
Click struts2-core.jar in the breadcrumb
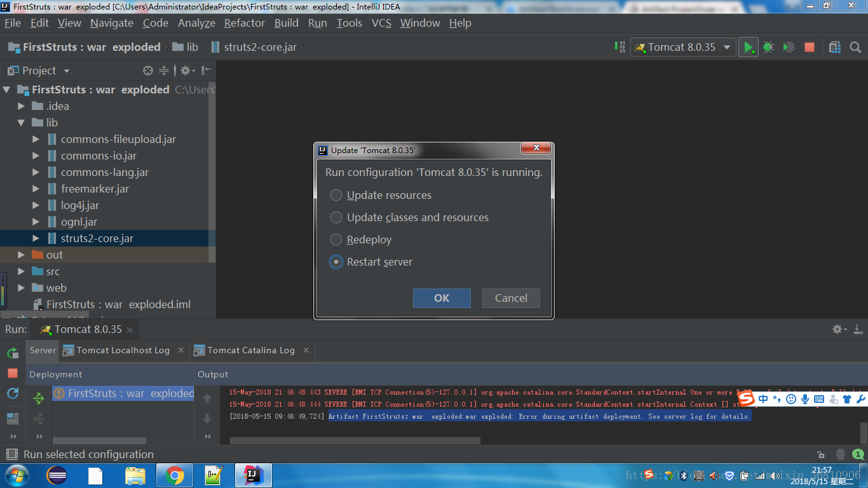tap(254, 47)
